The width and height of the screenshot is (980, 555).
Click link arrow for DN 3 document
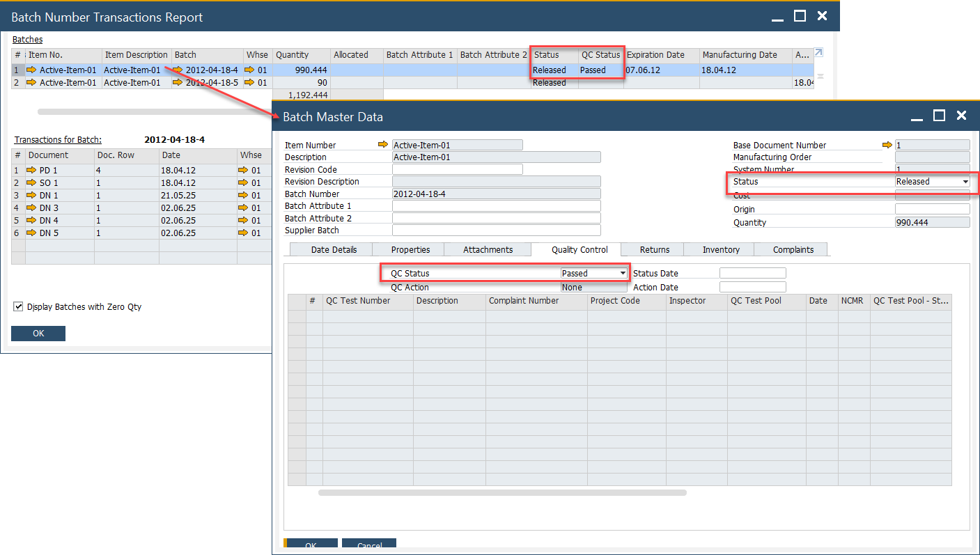[31, 208]
